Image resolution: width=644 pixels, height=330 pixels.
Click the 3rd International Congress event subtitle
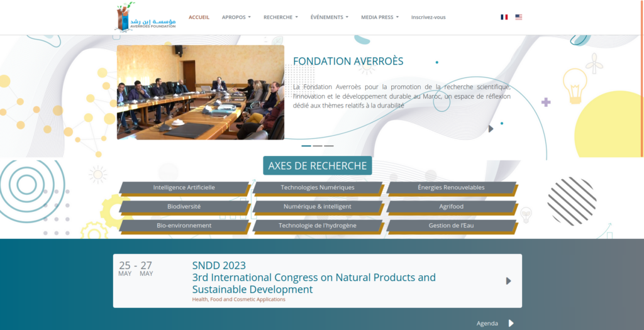coord(314,283)
